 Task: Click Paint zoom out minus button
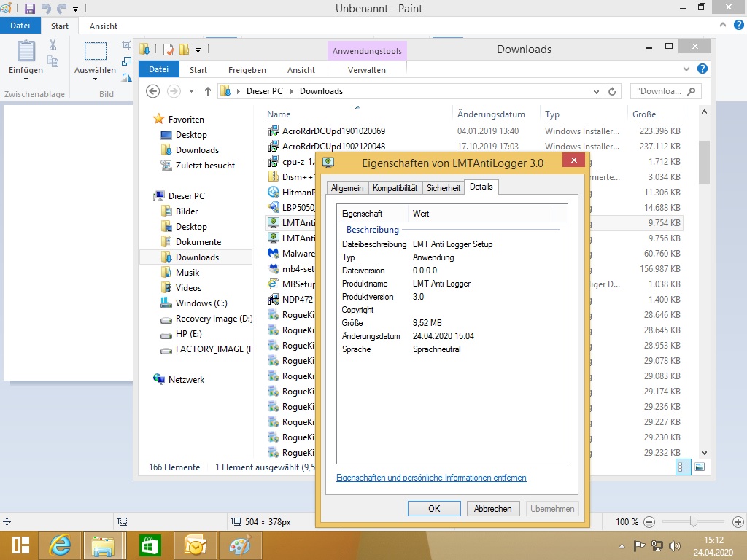coord(649,522)
